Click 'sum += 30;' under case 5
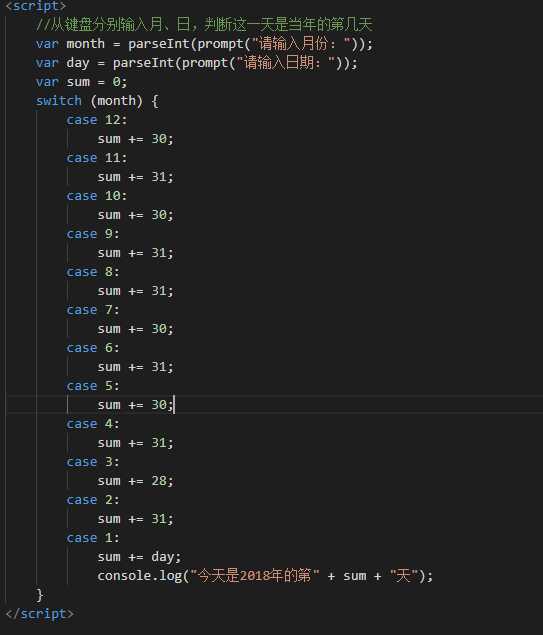Image resolution: width=543 pixels, height=635 pixels. tap(135, 405)
